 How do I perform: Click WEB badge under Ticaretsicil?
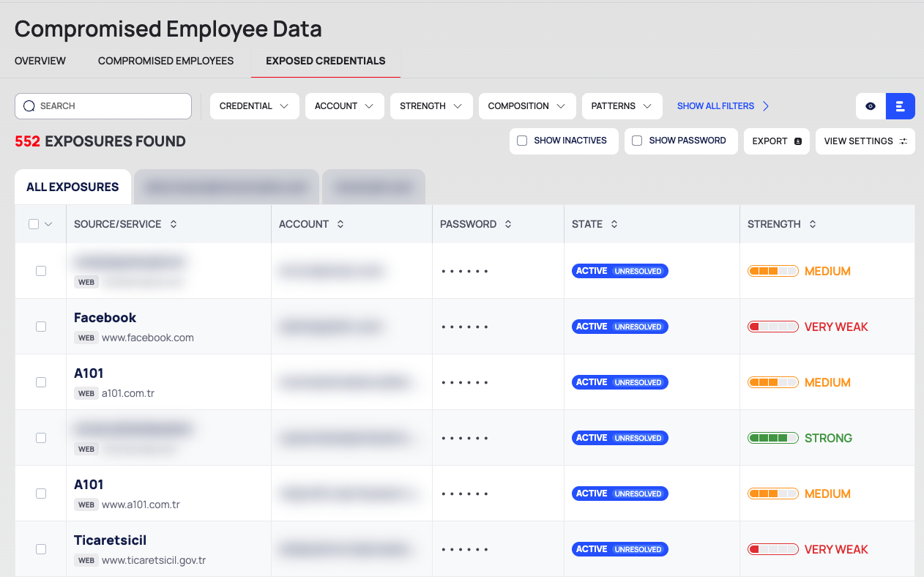point(86,561)
